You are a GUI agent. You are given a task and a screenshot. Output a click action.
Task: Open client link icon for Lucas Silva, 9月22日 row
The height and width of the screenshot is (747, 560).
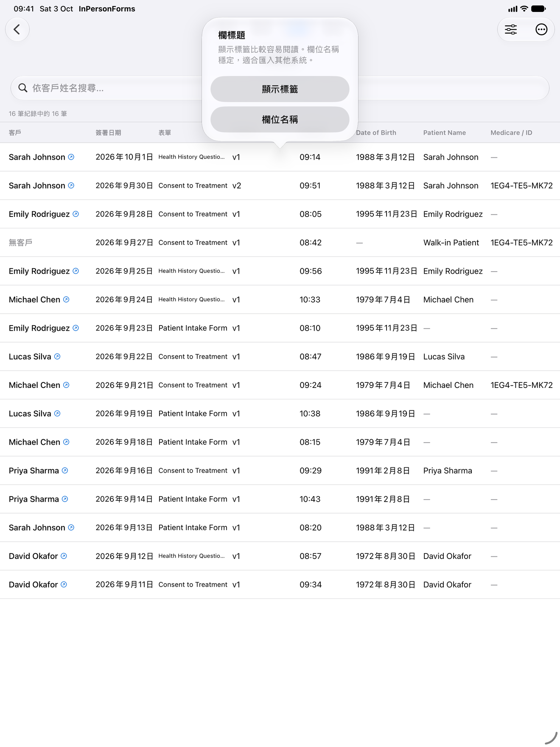57,357
